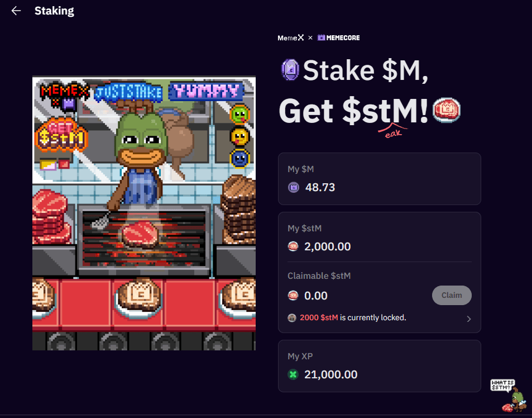The width and height of the screenshot is (532, 418).
Task: Click the red '2000 $stM' locked text
Action: (319, 317)
